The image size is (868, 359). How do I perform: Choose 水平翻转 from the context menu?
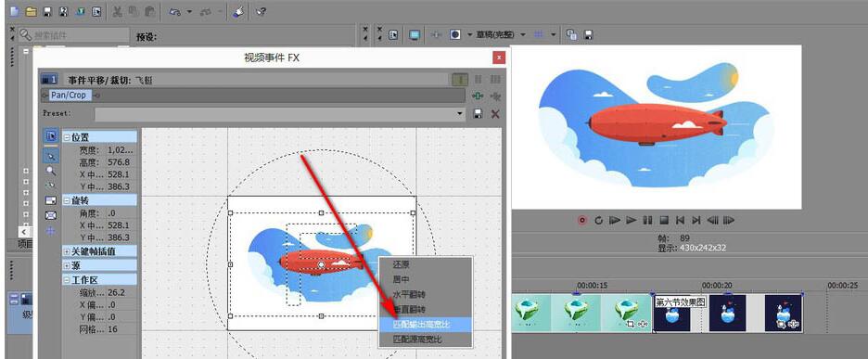click(x=425, y=295)
